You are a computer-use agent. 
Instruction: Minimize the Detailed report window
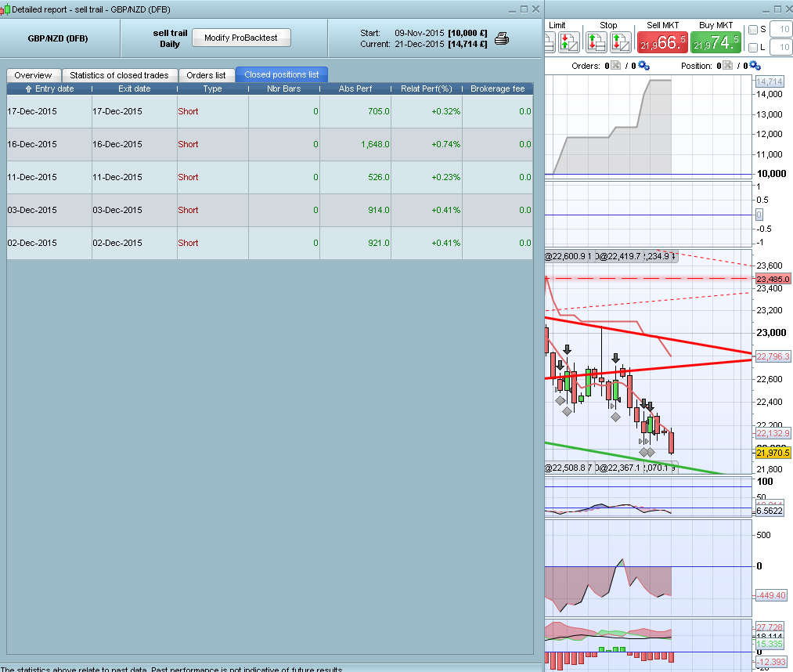click(512, 10)
